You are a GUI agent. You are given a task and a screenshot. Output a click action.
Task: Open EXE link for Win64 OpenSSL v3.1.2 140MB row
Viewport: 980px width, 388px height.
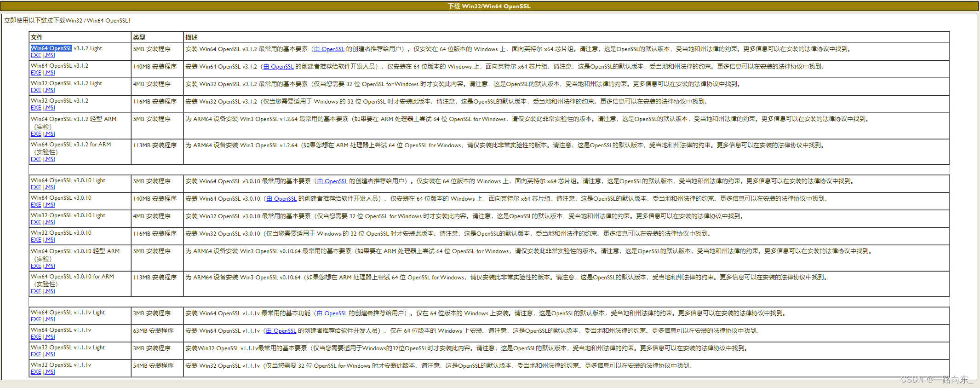tap(36, 73)
